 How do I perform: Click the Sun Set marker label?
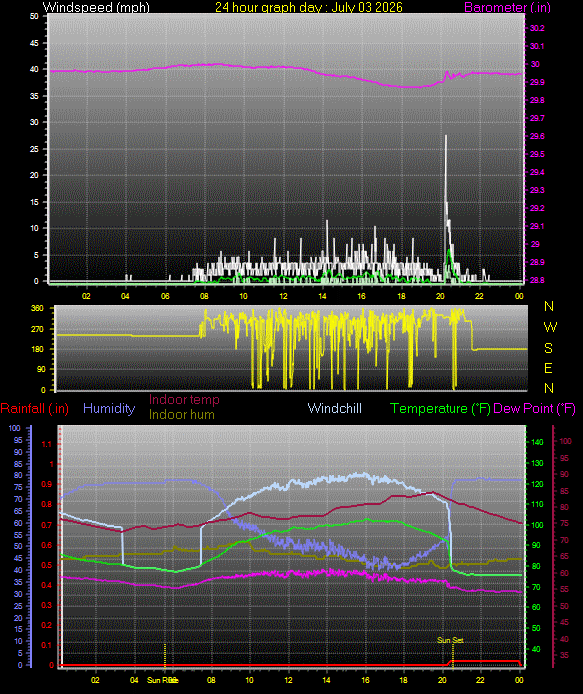(x=450, y=640)
